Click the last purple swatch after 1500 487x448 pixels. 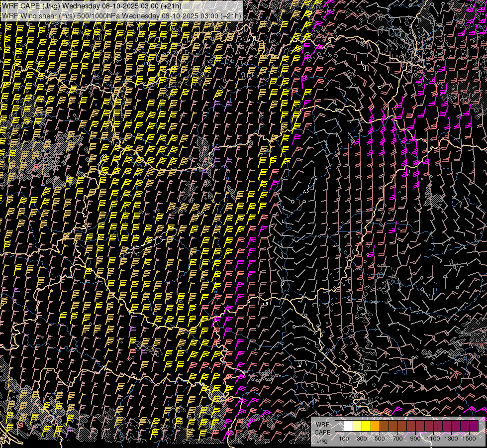pos(474,426)
